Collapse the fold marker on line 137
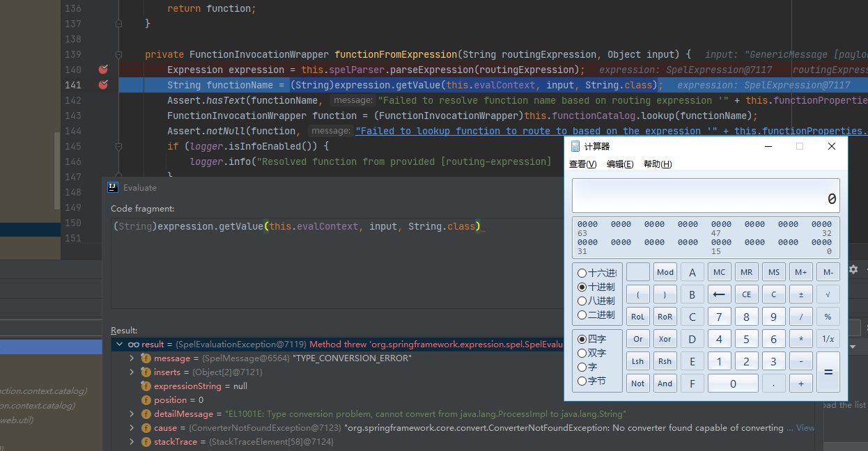868x451 pixels. point(119,24)
